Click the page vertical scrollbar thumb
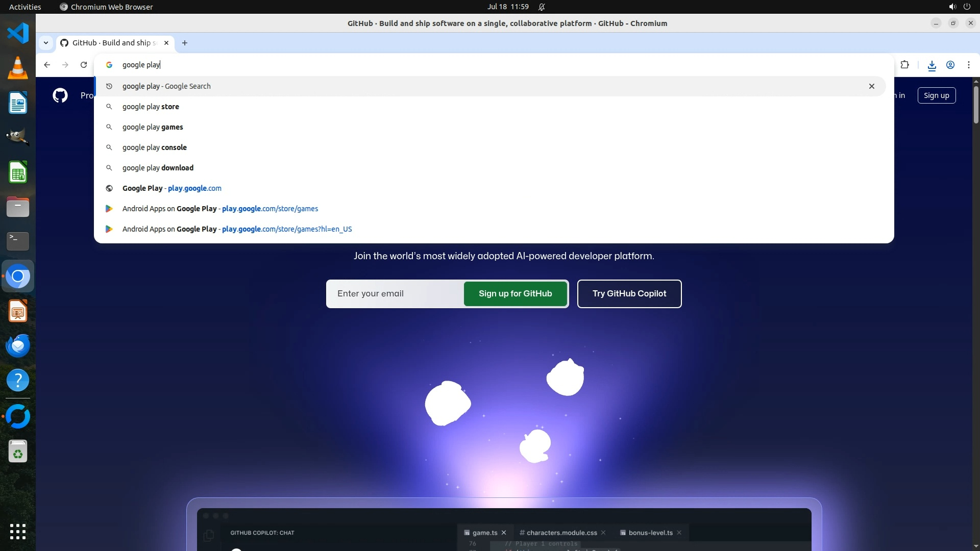 [976, 105]
